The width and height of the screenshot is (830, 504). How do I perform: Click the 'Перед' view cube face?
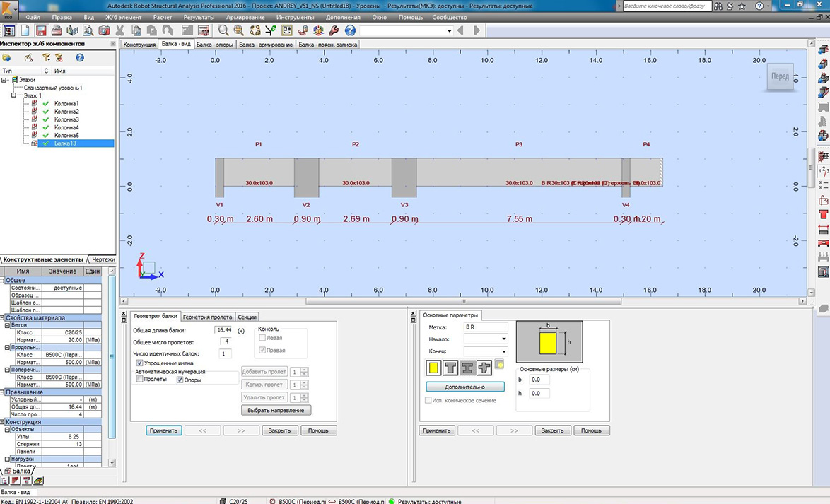coord(780,76)
